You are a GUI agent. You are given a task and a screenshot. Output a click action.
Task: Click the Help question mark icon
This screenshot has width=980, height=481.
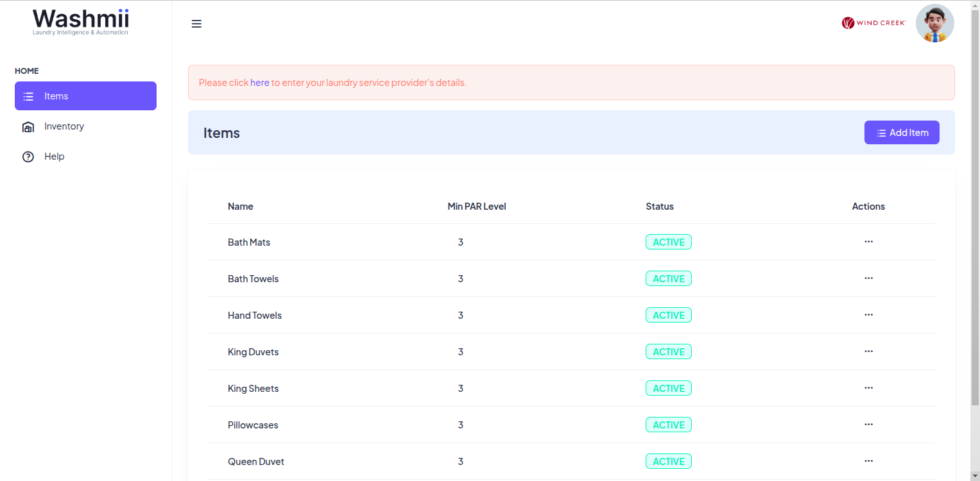pos(28,156)
